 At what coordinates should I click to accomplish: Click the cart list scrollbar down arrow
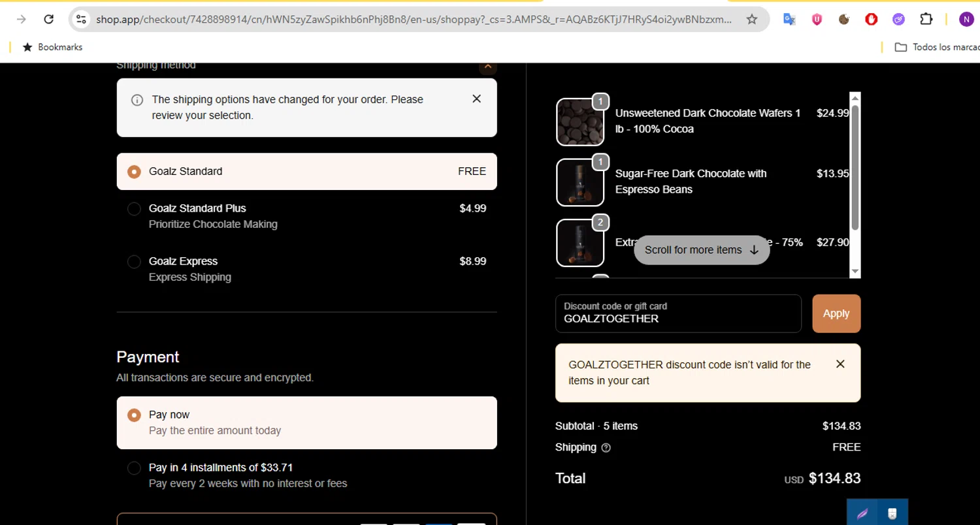[855, 272]
